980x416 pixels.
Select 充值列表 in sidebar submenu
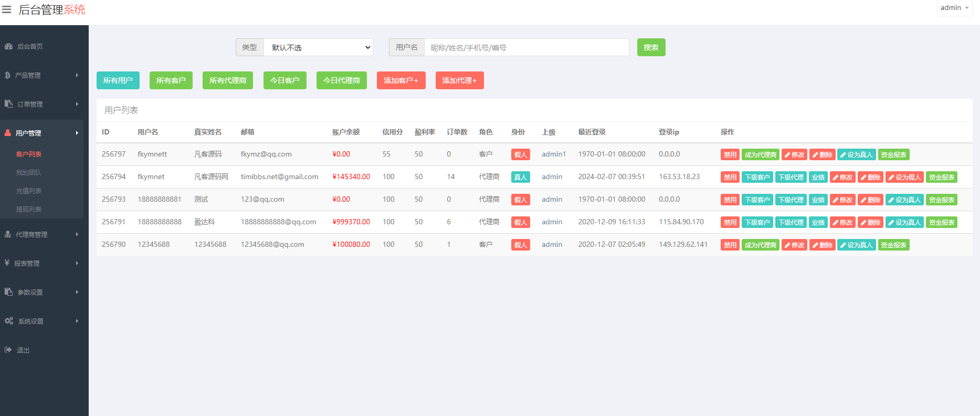click(29, 191)
